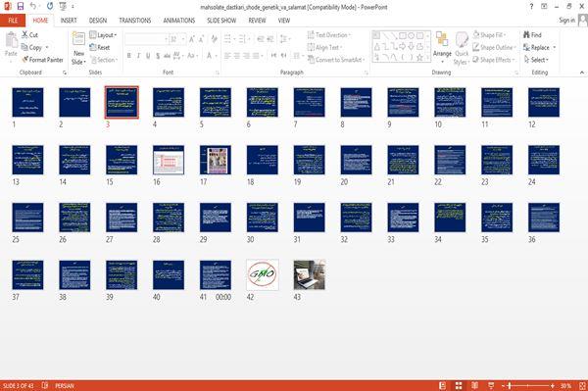Toggle bullets list button

tap(227, 39)
